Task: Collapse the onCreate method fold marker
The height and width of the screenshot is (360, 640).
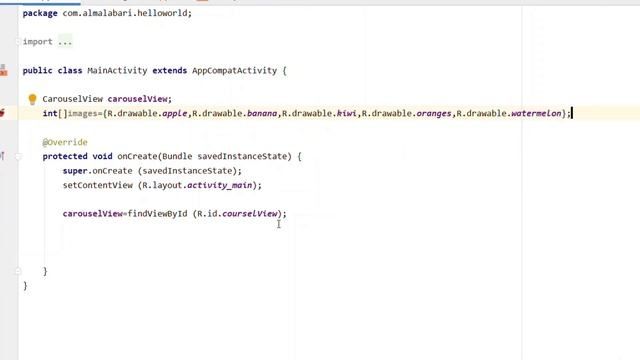Action: (x=18, y=156)
